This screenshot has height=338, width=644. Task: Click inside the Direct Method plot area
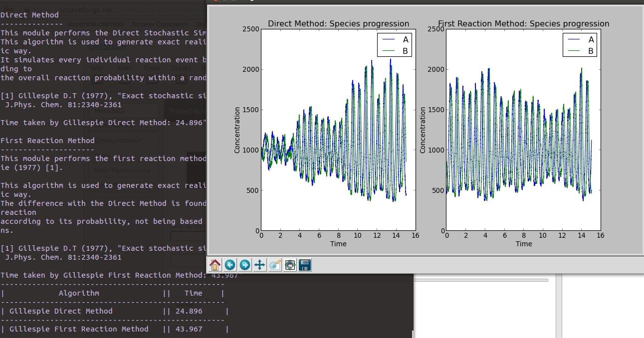click(338, 130)
